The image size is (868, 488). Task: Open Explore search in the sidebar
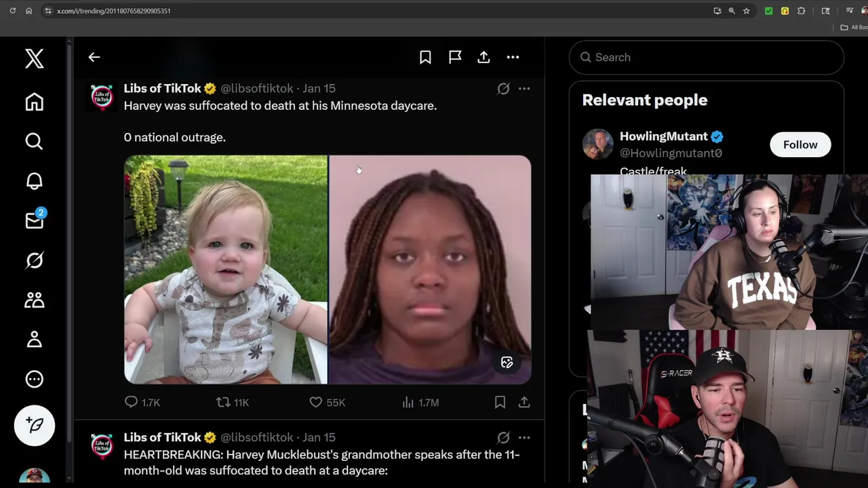coord(35,141)
